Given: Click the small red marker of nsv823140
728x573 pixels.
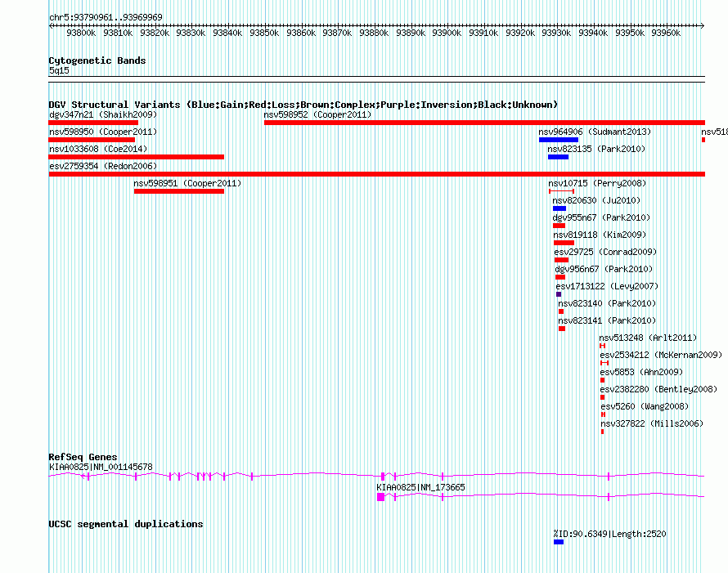Looking at the screenshot, I should (561, 311).
